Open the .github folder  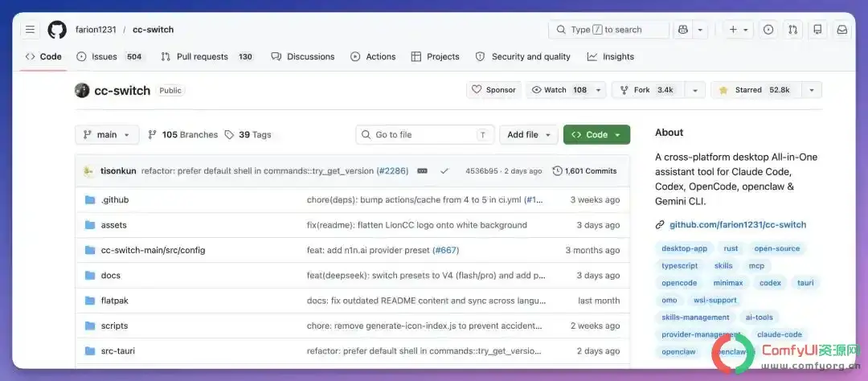115,200
